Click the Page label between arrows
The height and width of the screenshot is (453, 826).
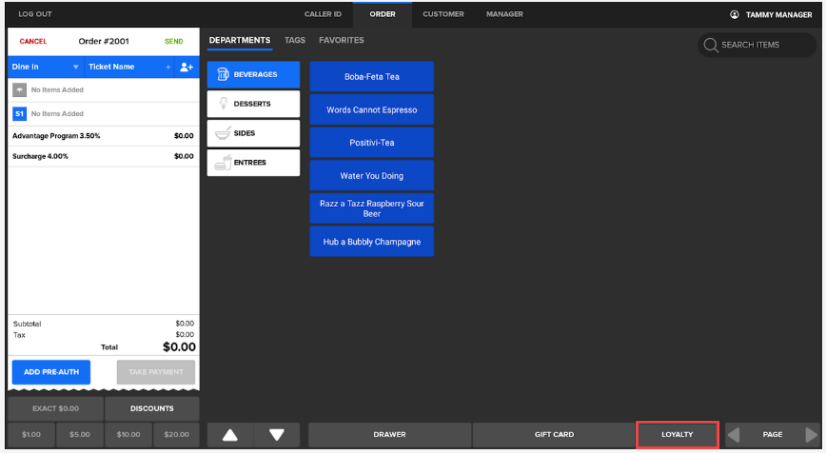pyautogui.click(x=772, y=435)
